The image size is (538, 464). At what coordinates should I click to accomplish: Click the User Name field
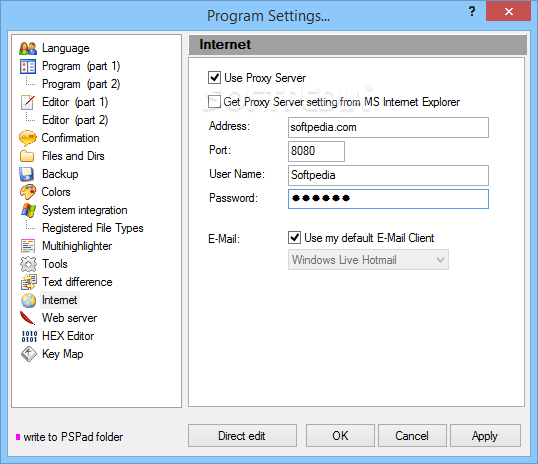tap(388, 175)
